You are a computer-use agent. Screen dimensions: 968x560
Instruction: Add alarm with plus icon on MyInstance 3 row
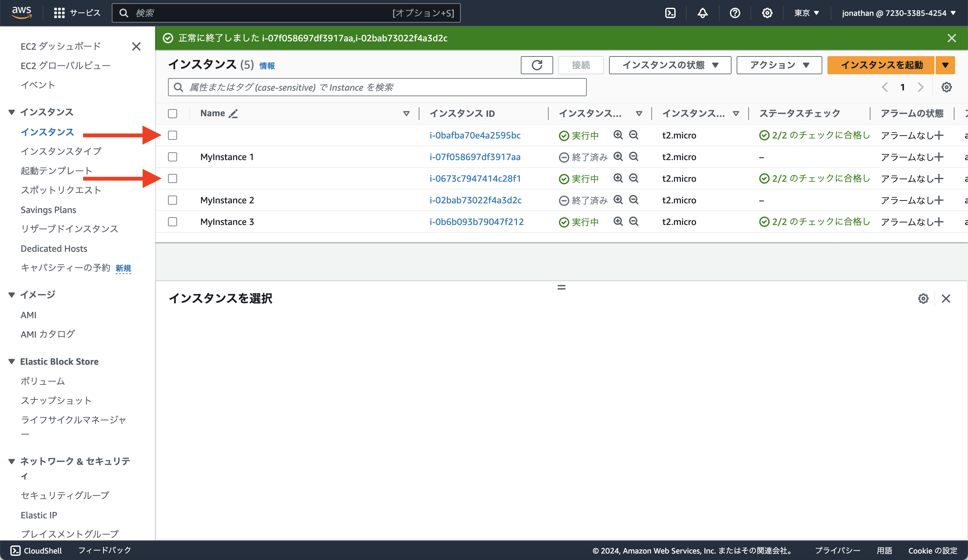pyautogui.click(x=940, y=221)
